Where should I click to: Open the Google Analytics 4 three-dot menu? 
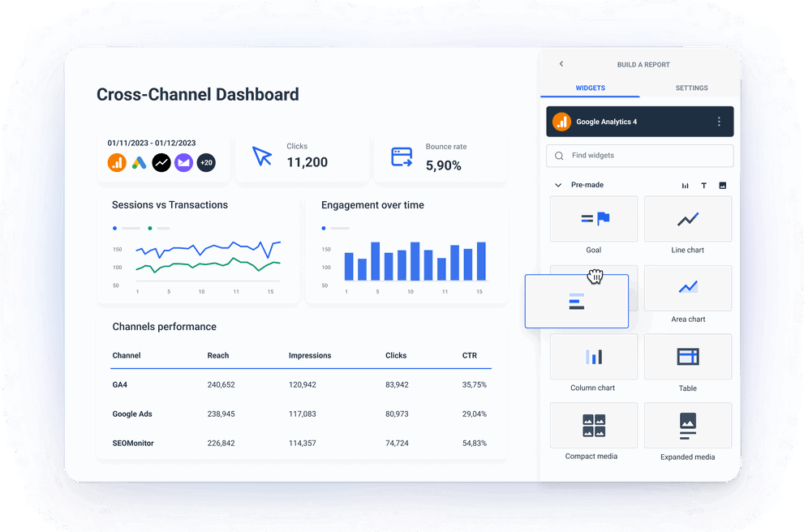click(x=719, y=122)
